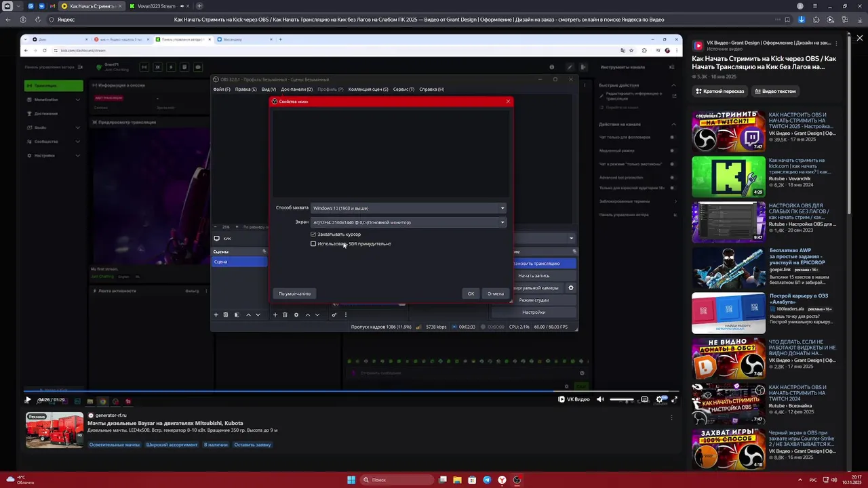Open OBS Настройки button

tap(534, 312)
